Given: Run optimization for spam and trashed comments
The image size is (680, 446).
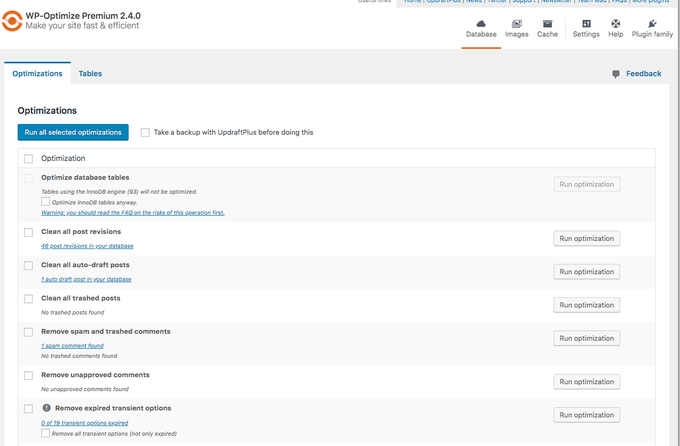Looking at the screenshot, I should 586,338.
